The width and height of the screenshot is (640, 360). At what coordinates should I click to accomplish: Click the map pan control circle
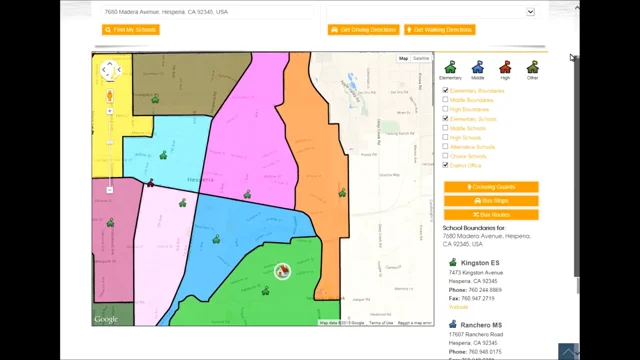tap(109, 70)
